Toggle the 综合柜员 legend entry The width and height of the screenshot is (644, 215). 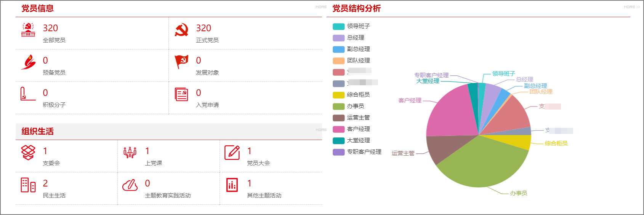click(x=351, y=95)
